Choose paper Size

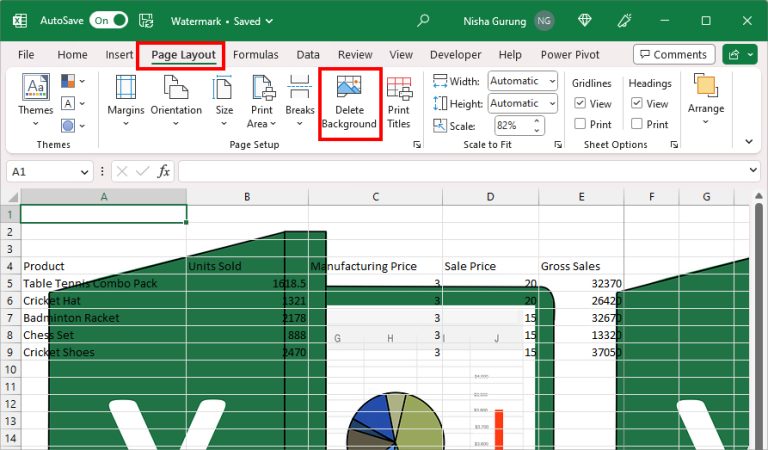pos(224,100)
